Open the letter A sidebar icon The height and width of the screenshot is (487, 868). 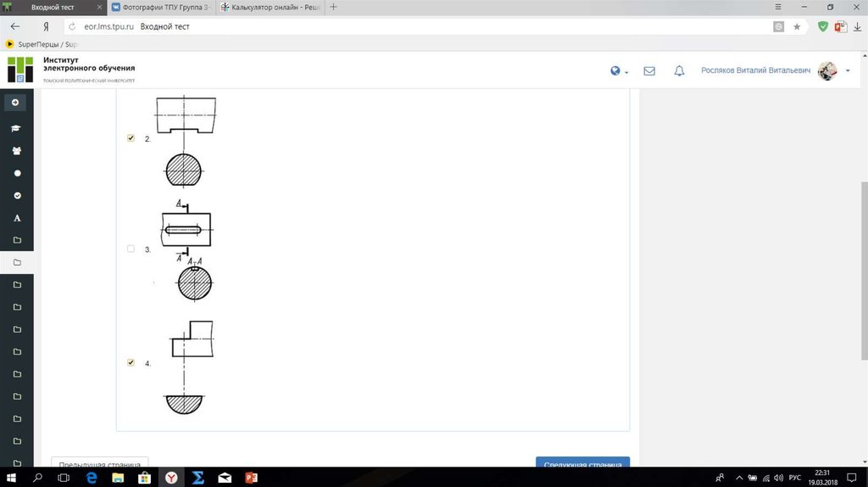tap(17, 218)
